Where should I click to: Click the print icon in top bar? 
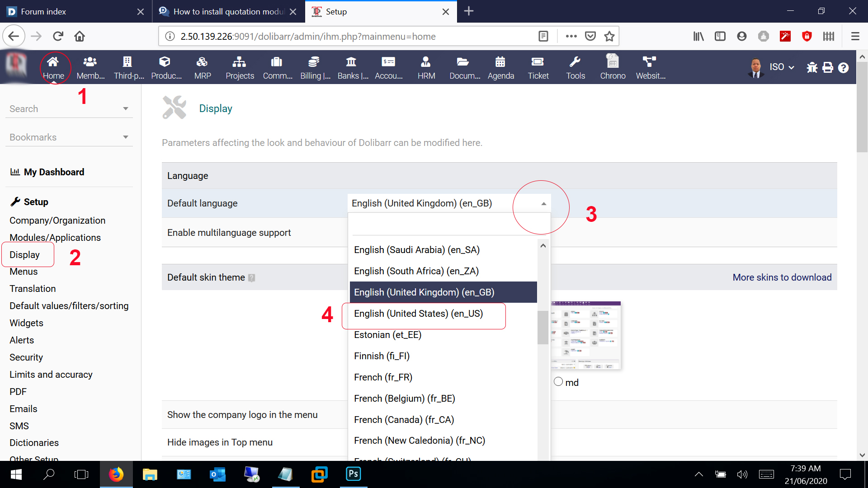[828, 67]
